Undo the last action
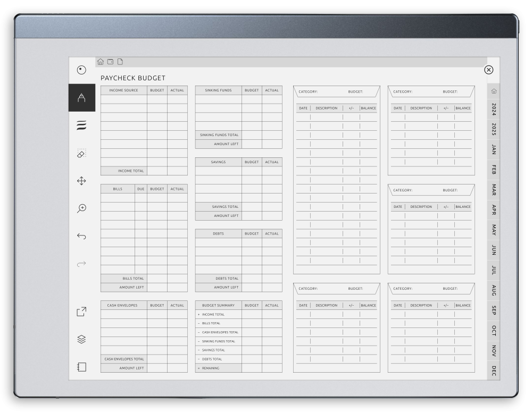Viewport: 532px width, 412px height. tap(81, 236)
